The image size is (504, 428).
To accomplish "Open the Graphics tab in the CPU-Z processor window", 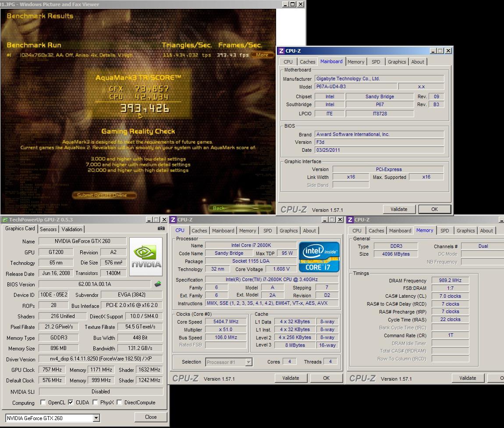I will [x=289, y=231].
